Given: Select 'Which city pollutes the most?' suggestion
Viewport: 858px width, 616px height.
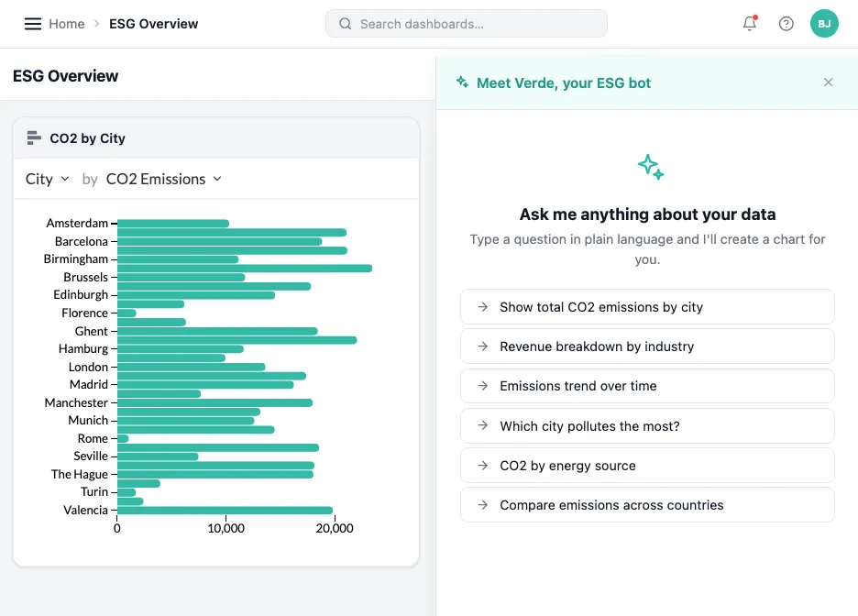Looking at the screenshot, I should click(647, 425).
